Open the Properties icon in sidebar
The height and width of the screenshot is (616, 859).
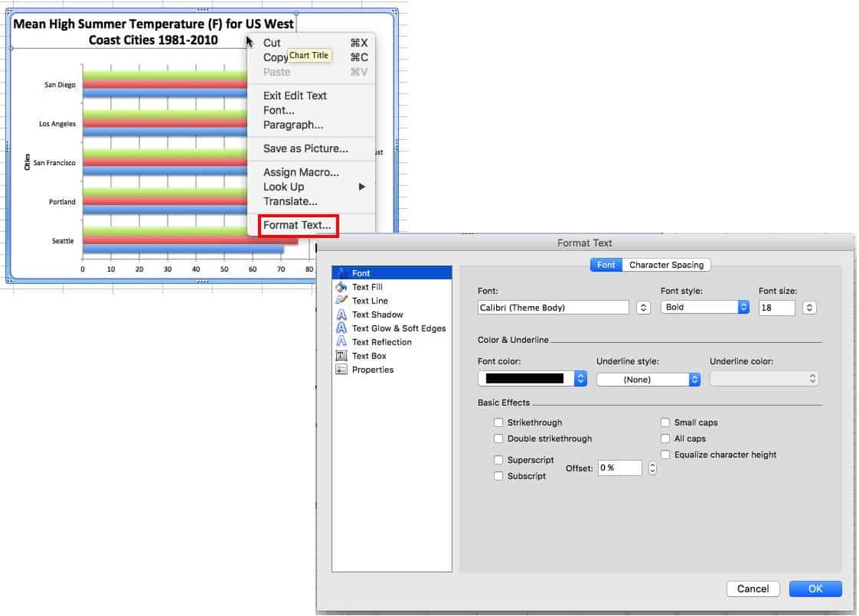(x=341, y=370)
